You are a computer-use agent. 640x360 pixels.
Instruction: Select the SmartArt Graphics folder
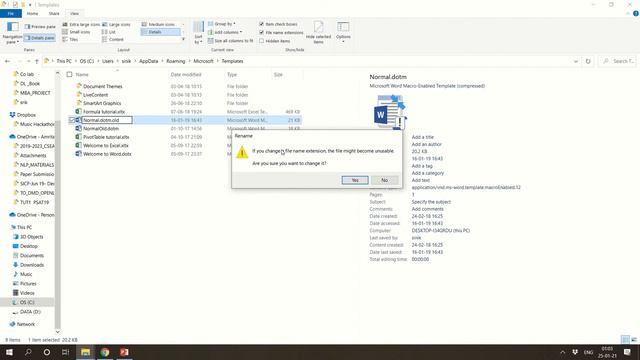[102, 103]
